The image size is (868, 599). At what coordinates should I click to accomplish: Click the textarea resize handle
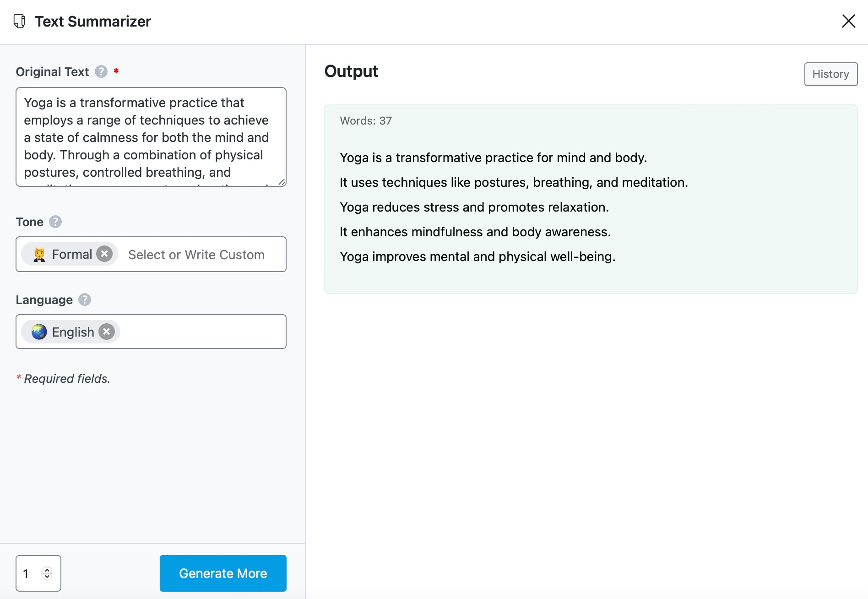tap(282, 182)
